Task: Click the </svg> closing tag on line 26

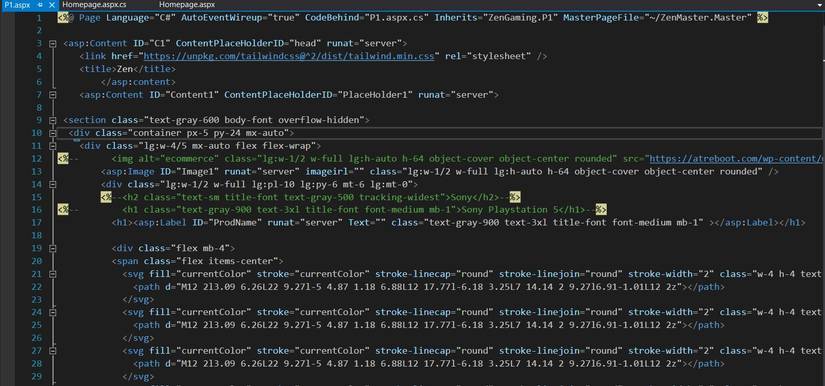Action: coord(138,338)
